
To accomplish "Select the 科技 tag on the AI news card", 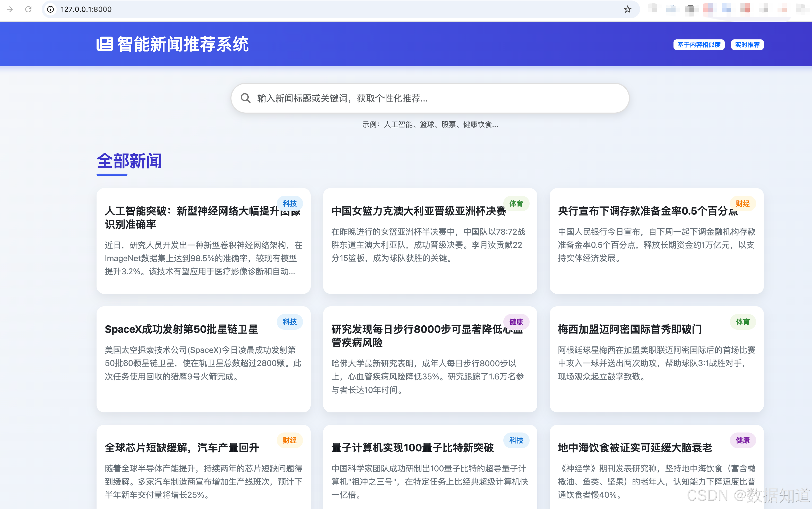I will [290, 203].
